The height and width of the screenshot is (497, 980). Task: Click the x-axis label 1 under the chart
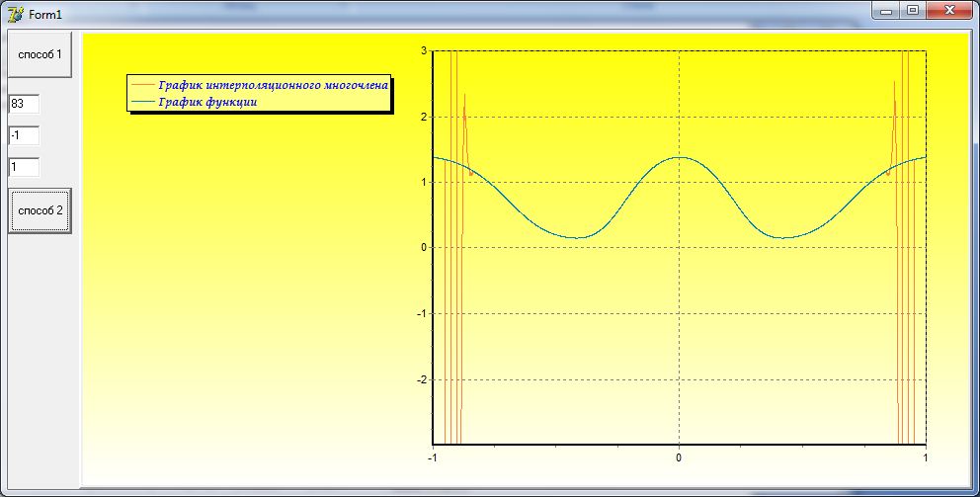[x=925, y=457]
